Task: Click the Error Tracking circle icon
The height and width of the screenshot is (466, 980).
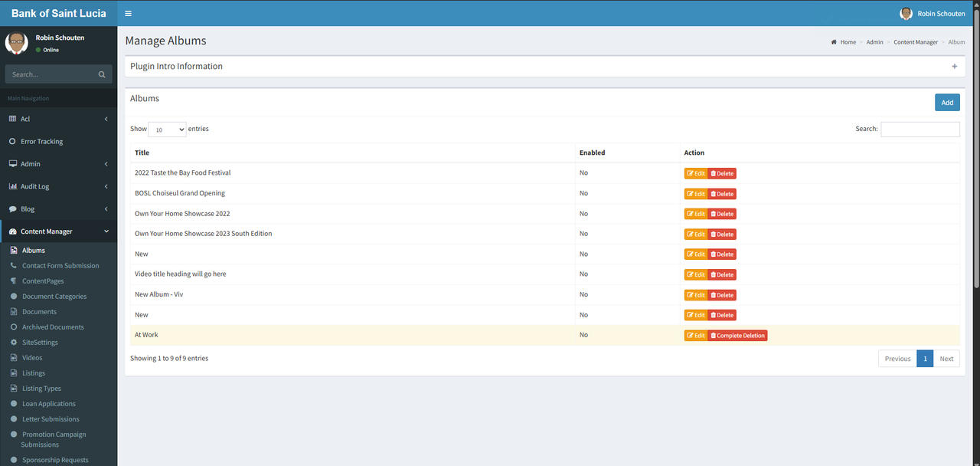Action: (x=12, y=142)
